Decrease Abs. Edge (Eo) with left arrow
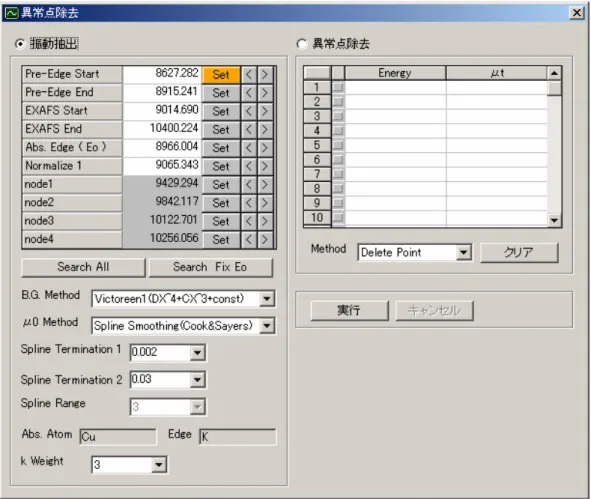This screenshot has width=591, height=499. [249, 148]
